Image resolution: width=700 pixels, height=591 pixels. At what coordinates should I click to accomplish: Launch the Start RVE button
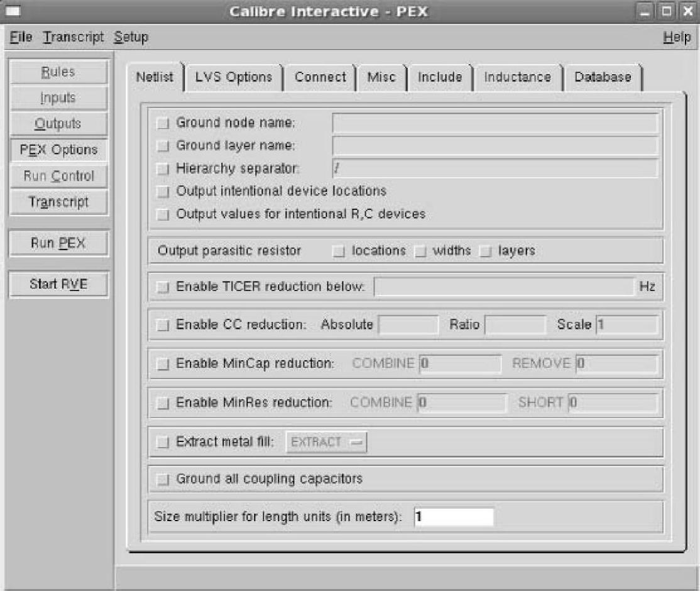[58, 284]
